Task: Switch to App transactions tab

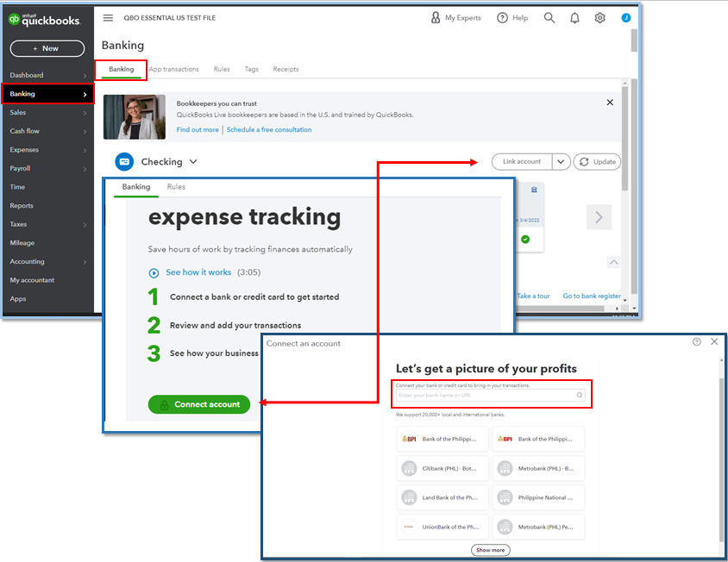Action: pyautogui.click(x=173, y=69)
